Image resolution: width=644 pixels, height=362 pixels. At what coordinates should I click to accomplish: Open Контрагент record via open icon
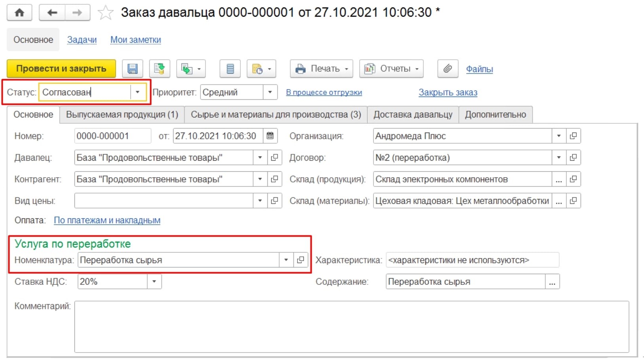tap(274, 179)
